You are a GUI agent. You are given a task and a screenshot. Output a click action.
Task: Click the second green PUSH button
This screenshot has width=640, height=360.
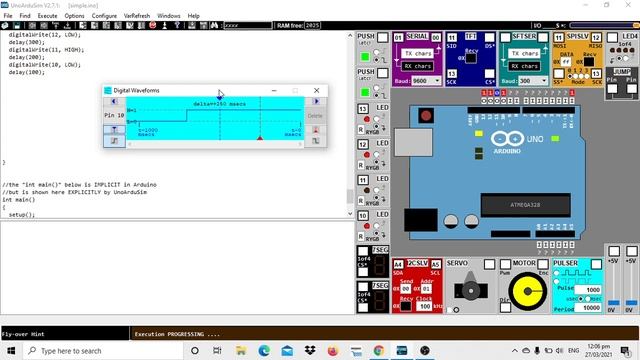pyautogui.click(x=365, y=92)
